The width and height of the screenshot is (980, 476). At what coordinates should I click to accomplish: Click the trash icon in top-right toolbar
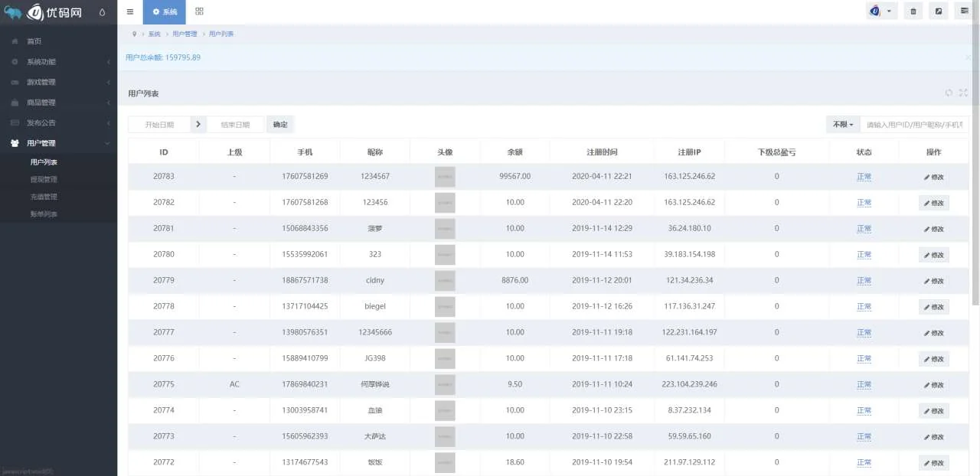point(913,11)
